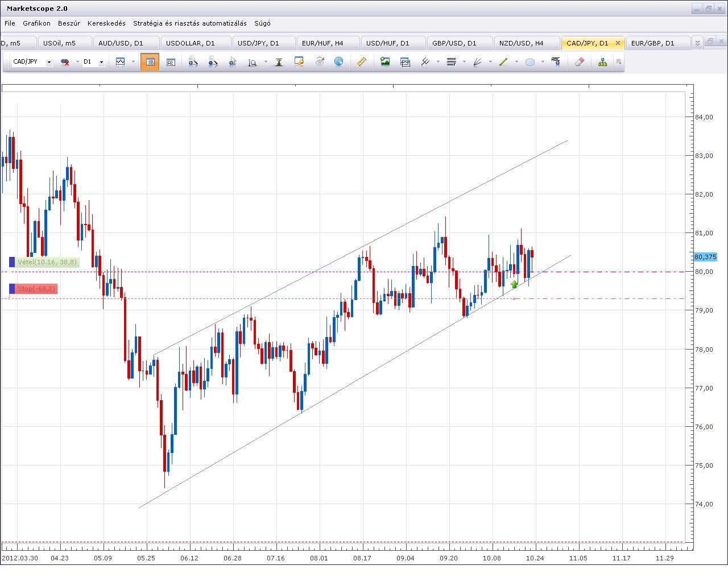Click the zoom out magnifier icon
Screen dimensions: 728x582
pos(213,62)
